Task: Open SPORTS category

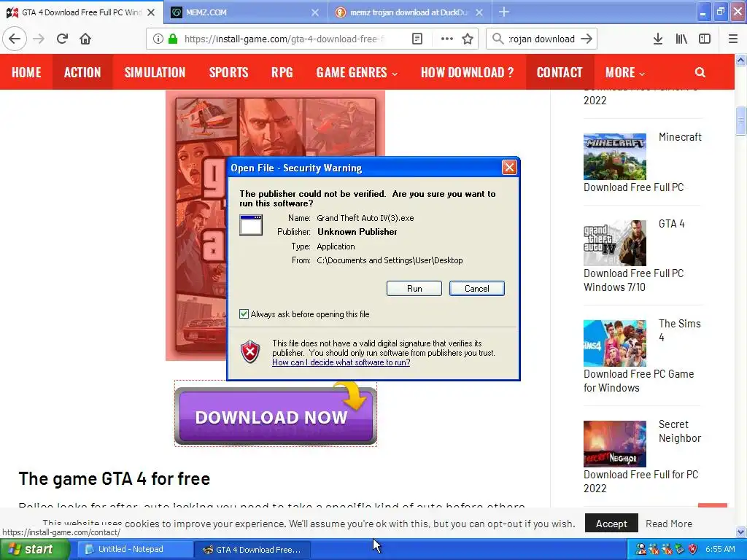Action: (228, 72)
